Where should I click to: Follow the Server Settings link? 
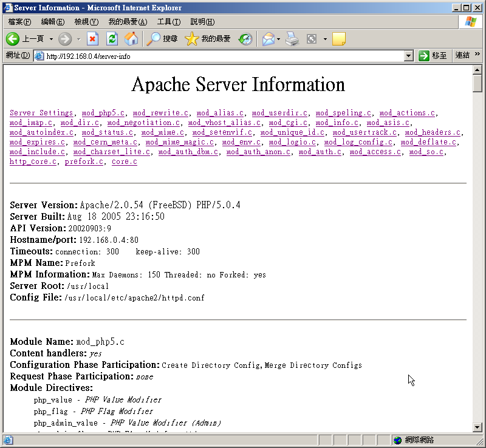42,113
